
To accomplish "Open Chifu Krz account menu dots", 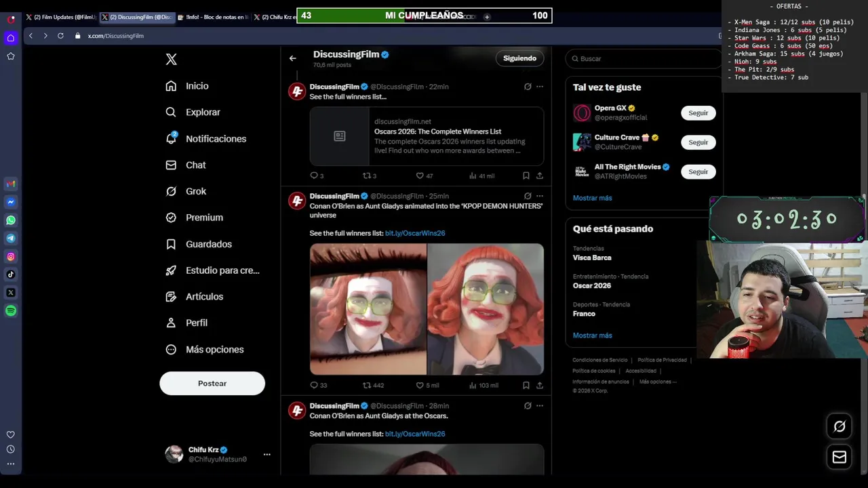I will coord(267,454).
